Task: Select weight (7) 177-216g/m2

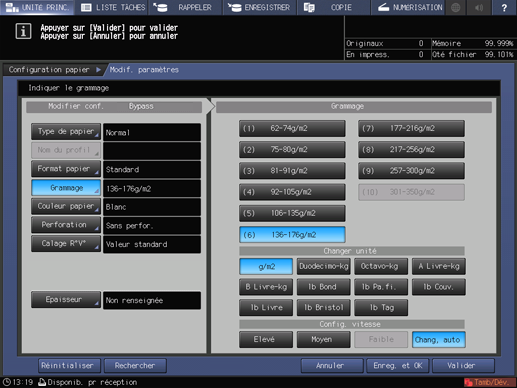Action: [x=411, y=128]
